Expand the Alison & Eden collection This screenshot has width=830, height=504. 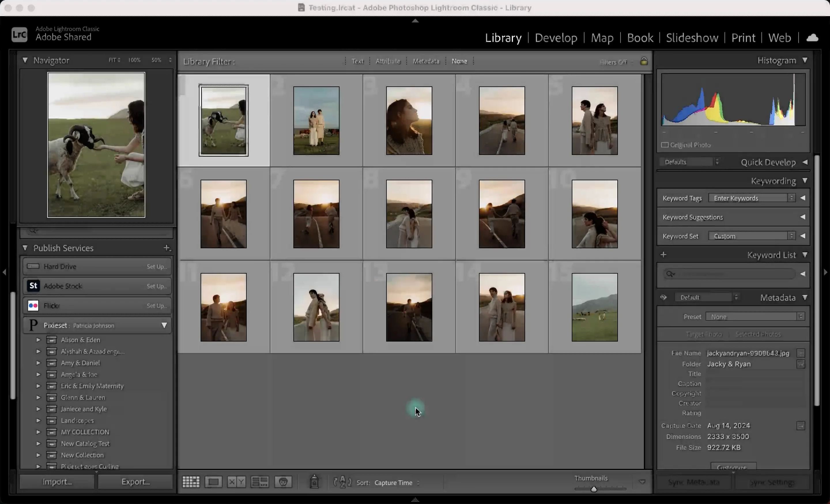click(38, 340)
